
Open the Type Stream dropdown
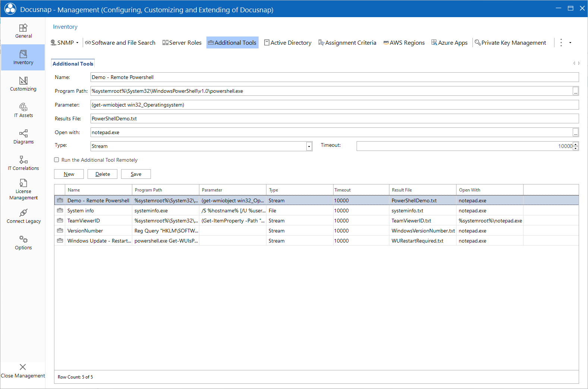(x=309, y=146)
